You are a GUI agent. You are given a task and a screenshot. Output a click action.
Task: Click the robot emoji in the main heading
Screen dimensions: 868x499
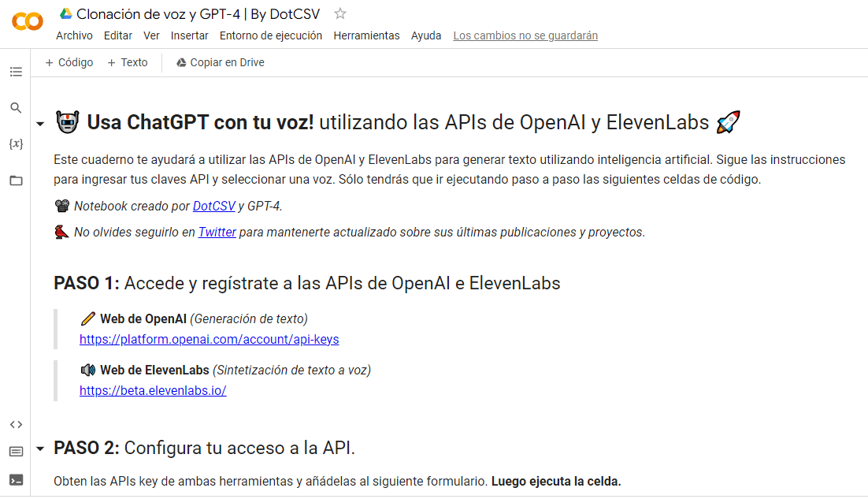pos(68,122)
